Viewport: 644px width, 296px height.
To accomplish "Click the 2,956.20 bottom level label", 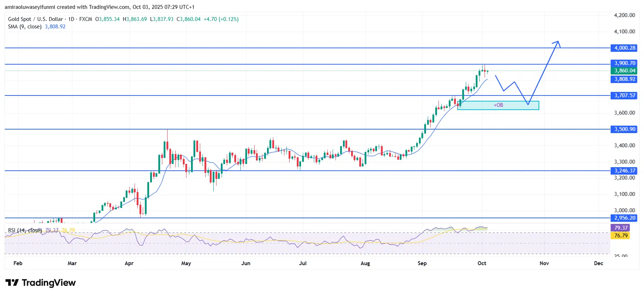I will (624, 218).
